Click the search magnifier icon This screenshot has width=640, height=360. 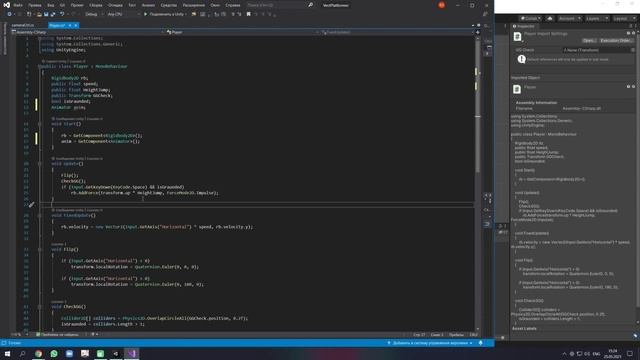pos(310,5)
